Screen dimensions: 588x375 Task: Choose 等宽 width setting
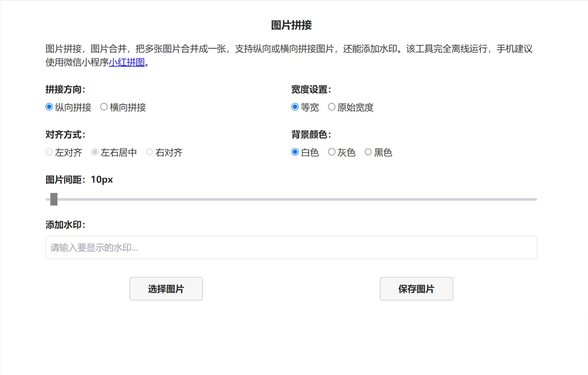[294, 107]
